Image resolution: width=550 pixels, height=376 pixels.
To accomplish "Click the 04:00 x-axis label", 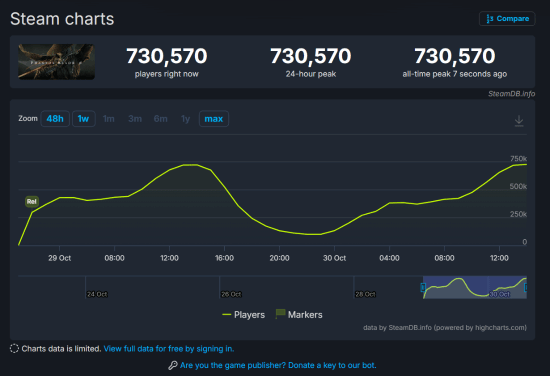I will (389, 258).
